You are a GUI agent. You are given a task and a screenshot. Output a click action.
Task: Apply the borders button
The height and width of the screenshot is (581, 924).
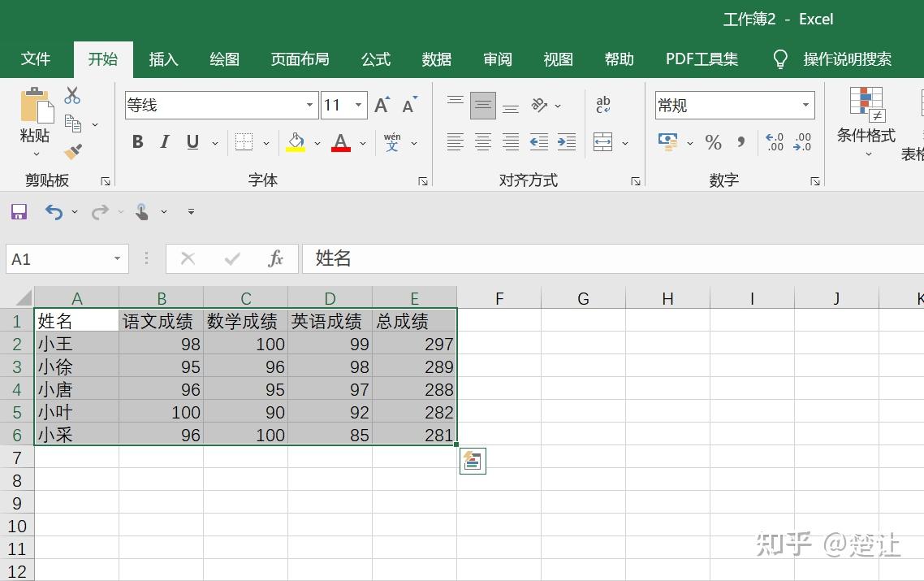point(244,142)
